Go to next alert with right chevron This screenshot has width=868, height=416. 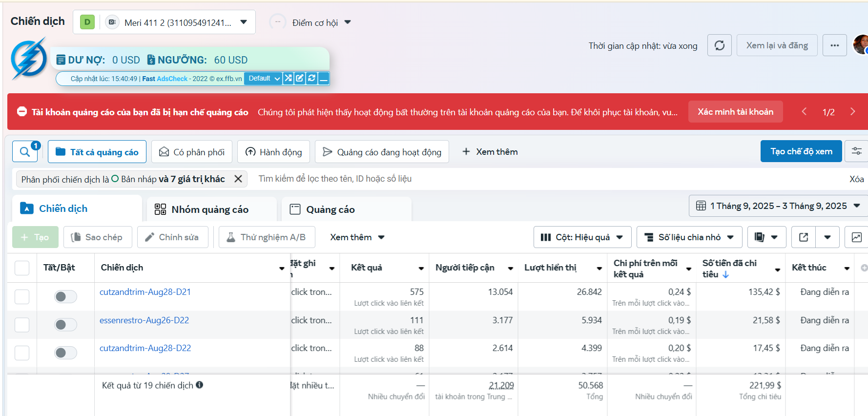(x=853, y=112)
